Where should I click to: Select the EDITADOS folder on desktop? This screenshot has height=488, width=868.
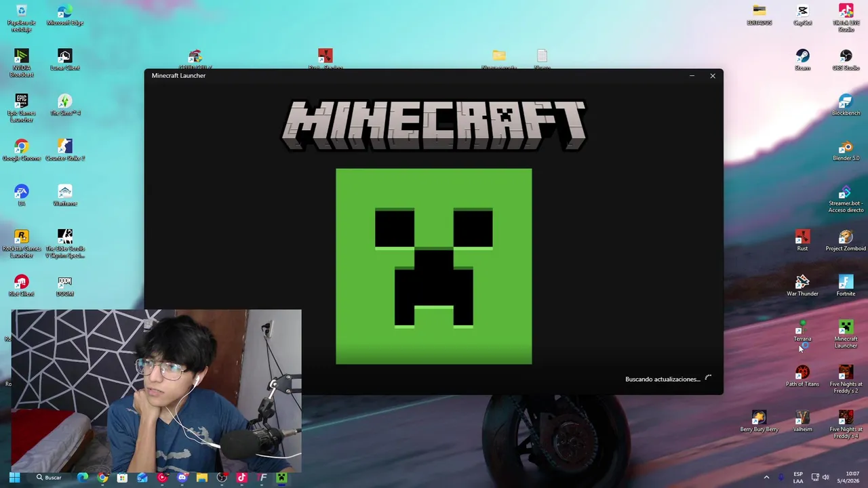[x=759, y=15]
